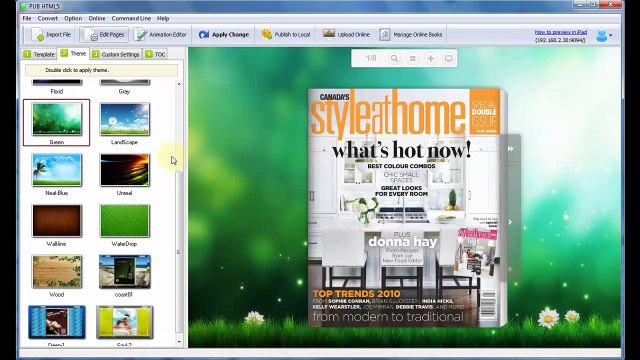
Task: Launch the Animation Editor
Action: point(160,35)
